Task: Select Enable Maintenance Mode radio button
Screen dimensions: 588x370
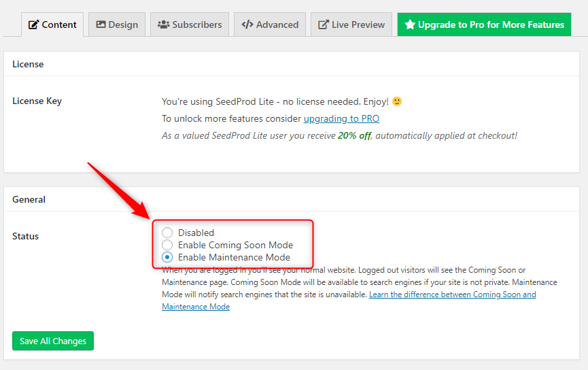Action: point(167,257)
